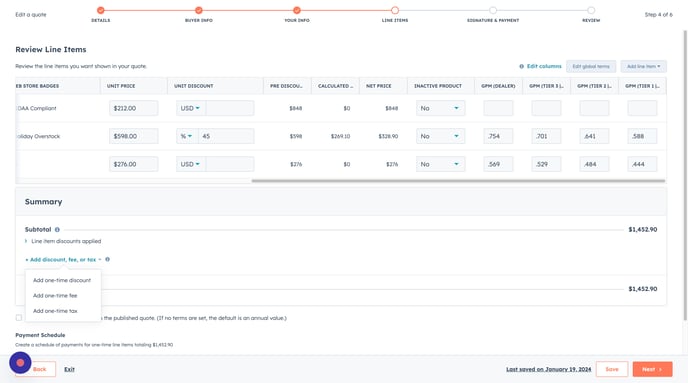688x383 pixels.
Task: Click the Line Items step circle
Action: (x=395, y=10)
